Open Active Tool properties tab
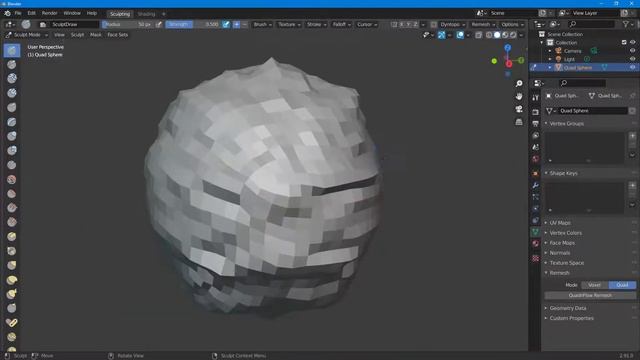This screenshot has height=360, width=640. pyautogui.click(x=536, y=98)
